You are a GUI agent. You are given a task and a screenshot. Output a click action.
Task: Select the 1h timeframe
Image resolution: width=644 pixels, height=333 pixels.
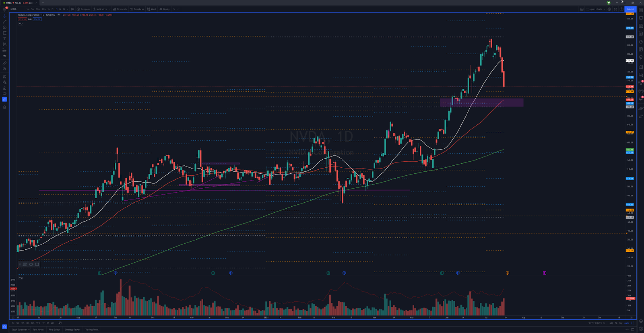click(49, 9)
